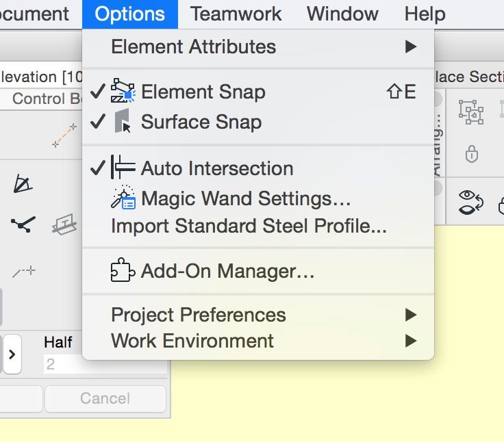The width and height of the screenshot is (504, 442).
Task: Open the Teamwork menu
Action: (x=236, y=14)
